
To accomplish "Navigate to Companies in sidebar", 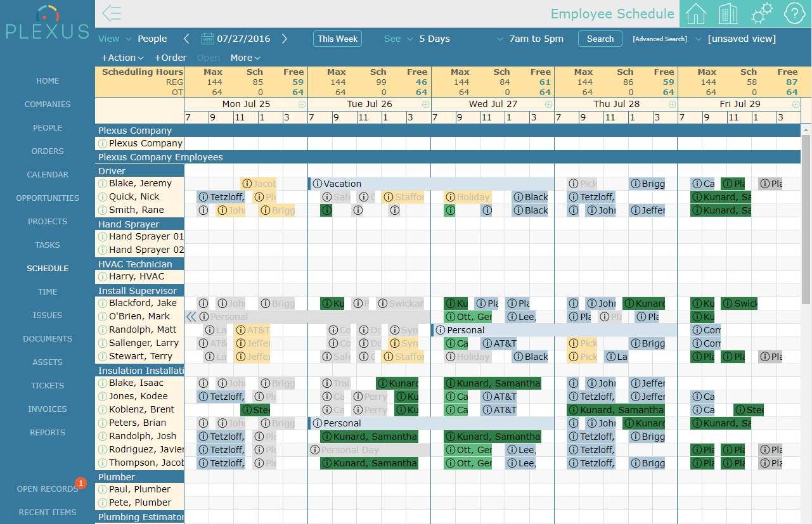I will [48, 105].
